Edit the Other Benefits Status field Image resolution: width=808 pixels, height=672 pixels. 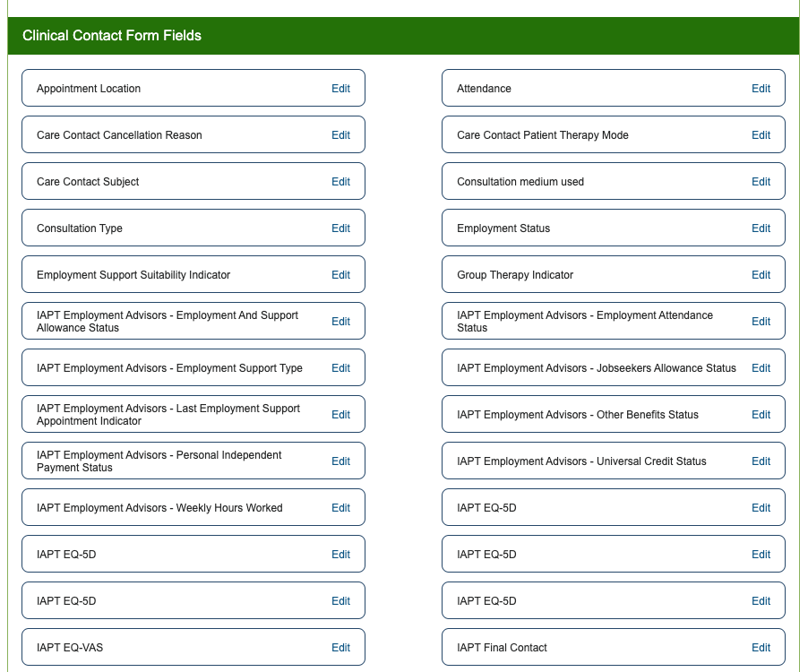pyautogui.click(x=761, y=415)
